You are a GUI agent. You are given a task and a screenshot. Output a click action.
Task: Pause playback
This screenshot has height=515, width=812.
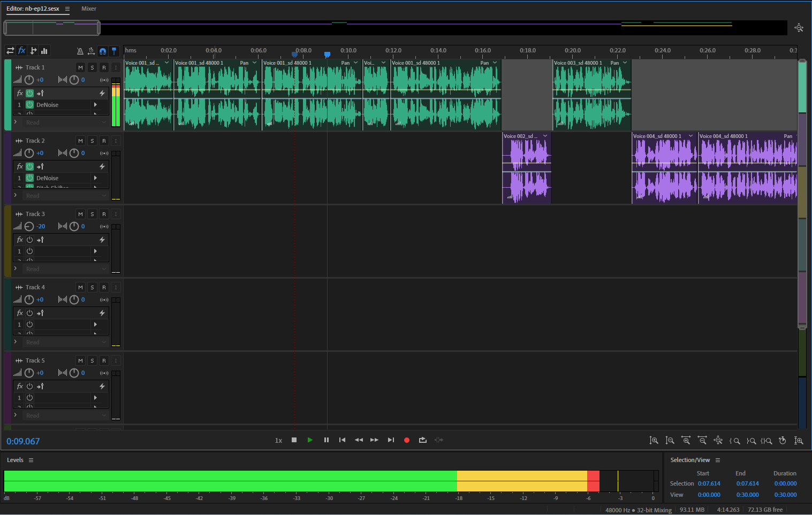pyautogui.click(x=327, y=440)
